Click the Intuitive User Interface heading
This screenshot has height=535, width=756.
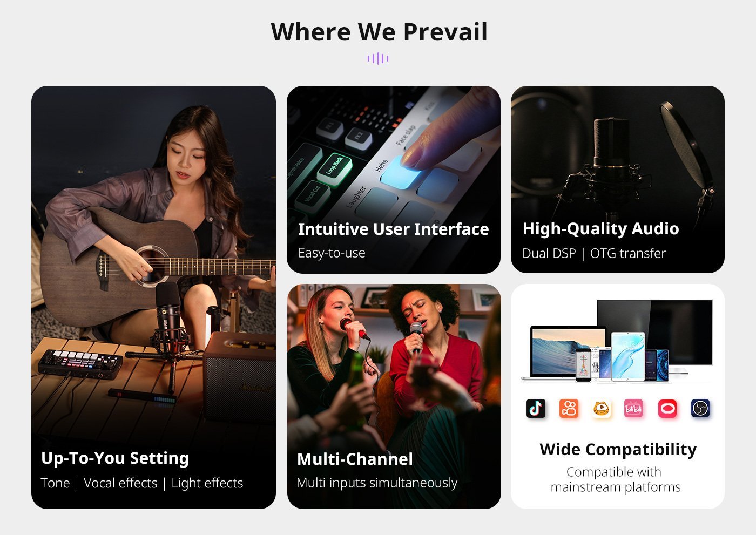[x=394, y=229]
